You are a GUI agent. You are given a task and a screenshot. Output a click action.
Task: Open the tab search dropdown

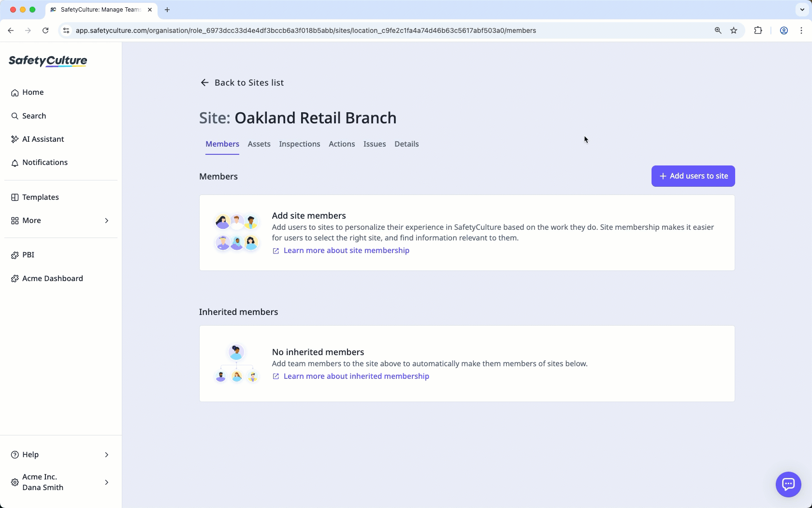pyautogui.click(x=802, y=10)
